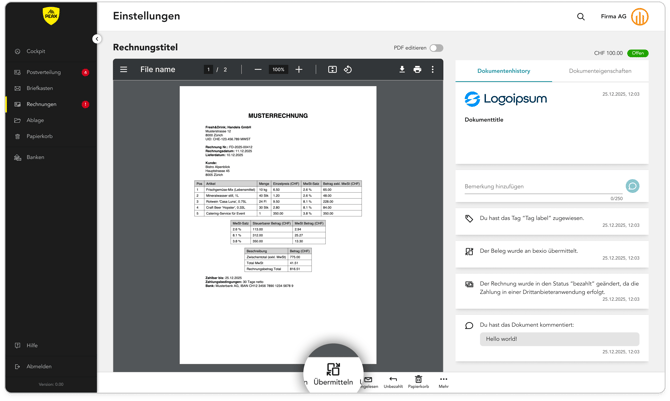The width and height of the screenshot is (670, 401).
Task: Click the Papierkorb button in bottom bar
Action: (x=418, y=382)
